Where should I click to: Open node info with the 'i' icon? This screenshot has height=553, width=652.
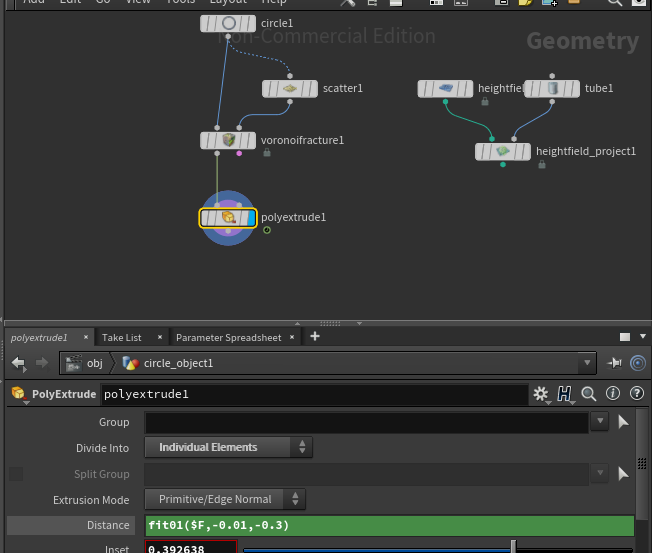pyautogui.click(x=612, y=394)
